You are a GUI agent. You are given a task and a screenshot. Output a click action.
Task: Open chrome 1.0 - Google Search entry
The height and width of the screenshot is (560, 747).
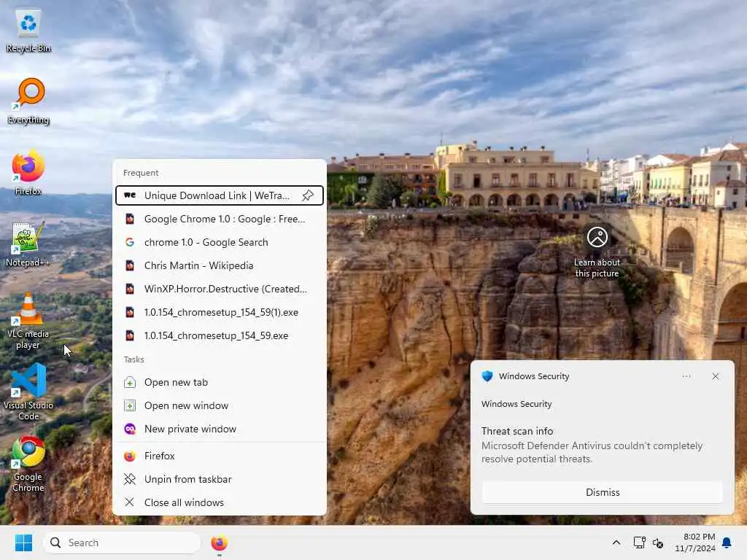219,242
